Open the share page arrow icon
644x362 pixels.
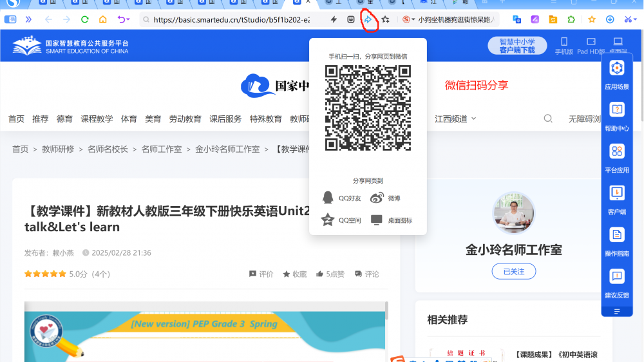[x=368, y=19]
